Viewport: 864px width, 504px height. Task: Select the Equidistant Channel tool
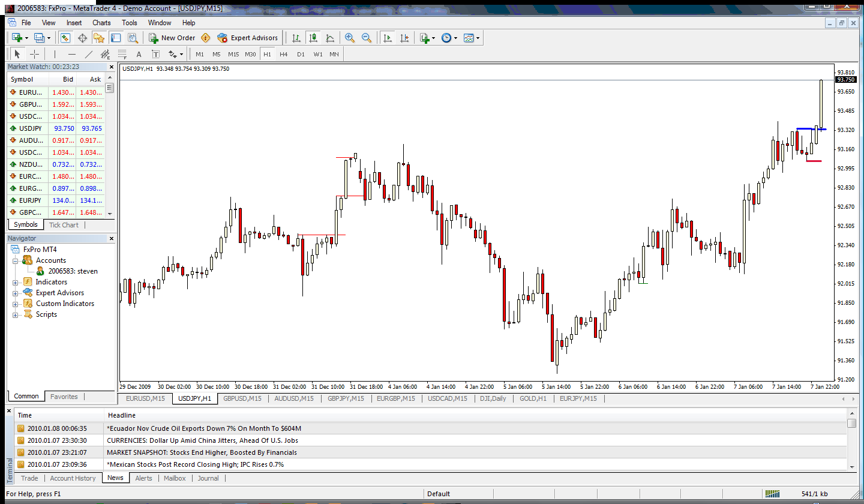pos(105,54)
